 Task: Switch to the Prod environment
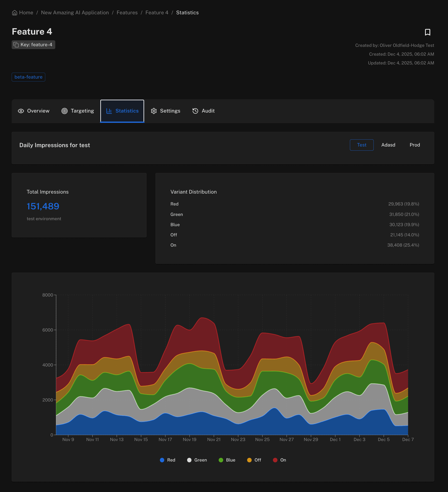(415, 145)
